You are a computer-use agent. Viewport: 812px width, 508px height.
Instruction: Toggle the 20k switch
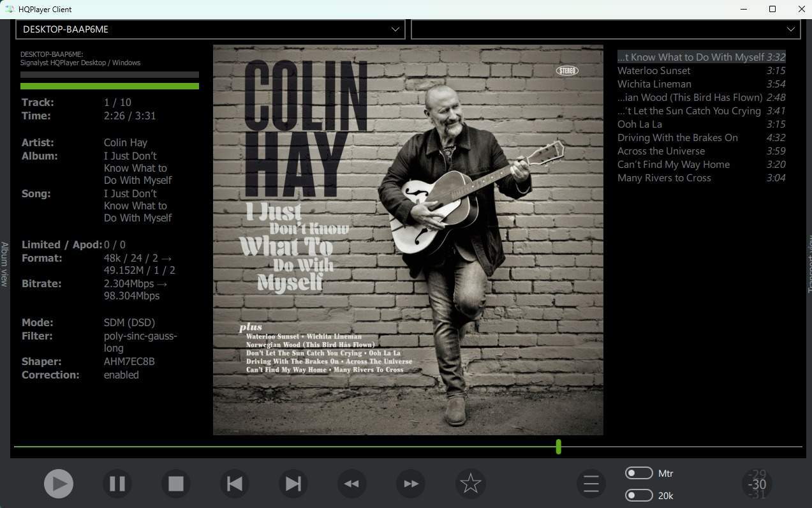[x=639, y=495]
